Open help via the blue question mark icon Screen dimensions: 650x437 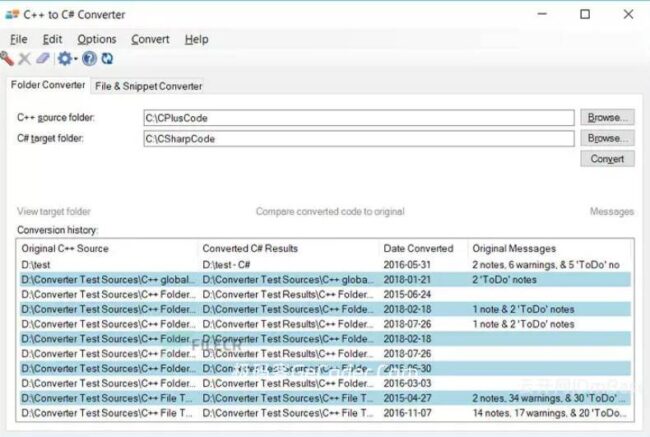[89, 58]
